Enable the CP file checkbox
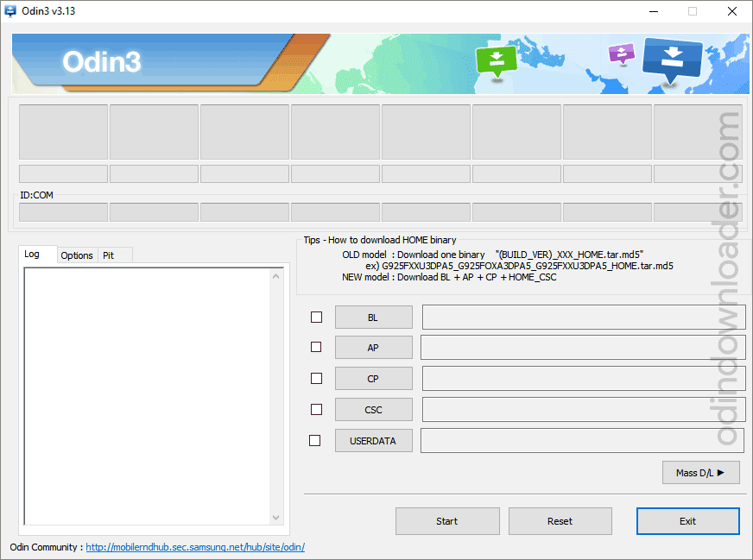 pos(316,379)
